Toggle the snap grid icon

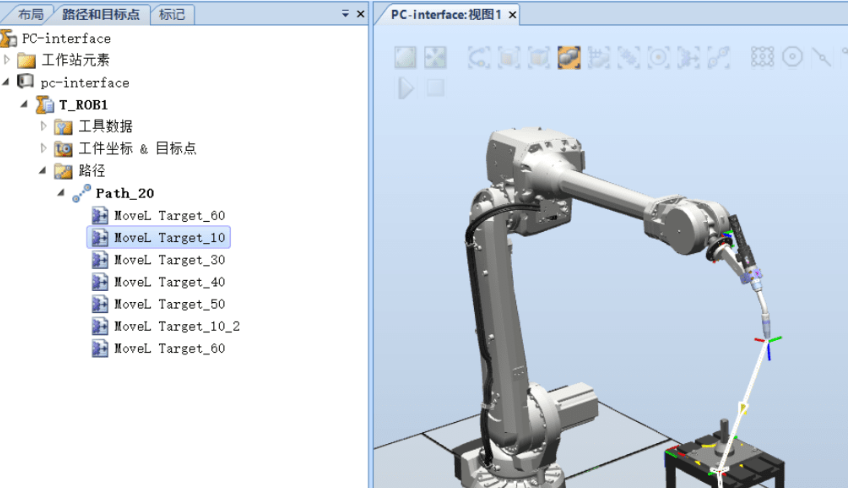762,58
